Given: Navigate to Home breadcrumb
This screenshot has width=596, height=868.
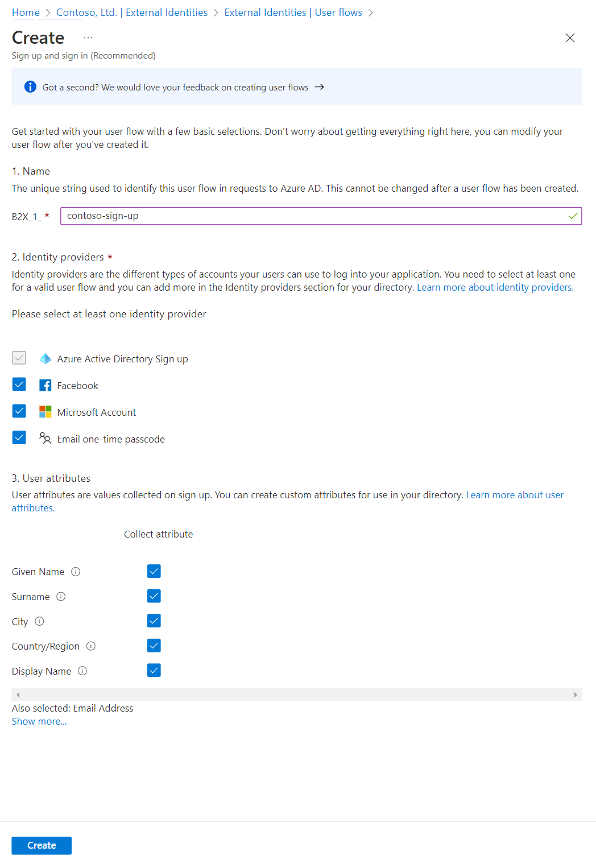Looking at the screenshot, I should [26, 13].
